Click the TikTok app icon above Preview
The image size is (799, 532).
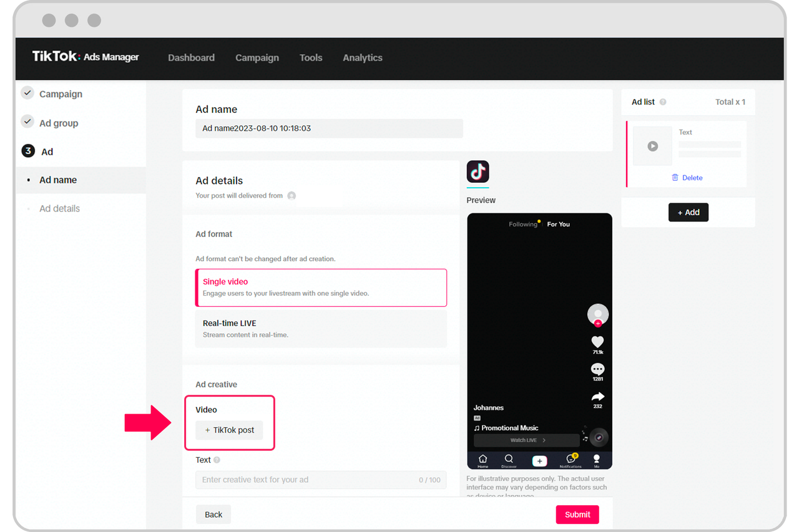(478, 172)
